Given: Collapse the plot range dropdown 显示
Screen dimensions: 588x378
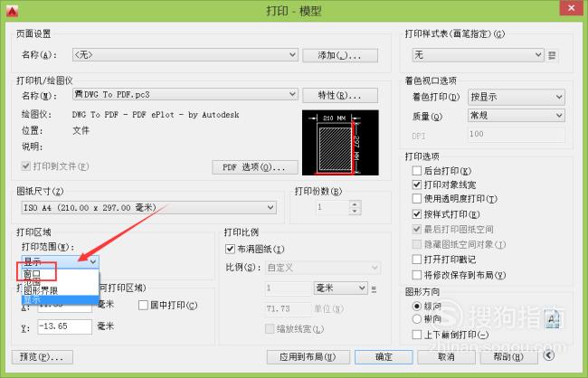Looking at the screenshot, I should click(x=61, y=261).
